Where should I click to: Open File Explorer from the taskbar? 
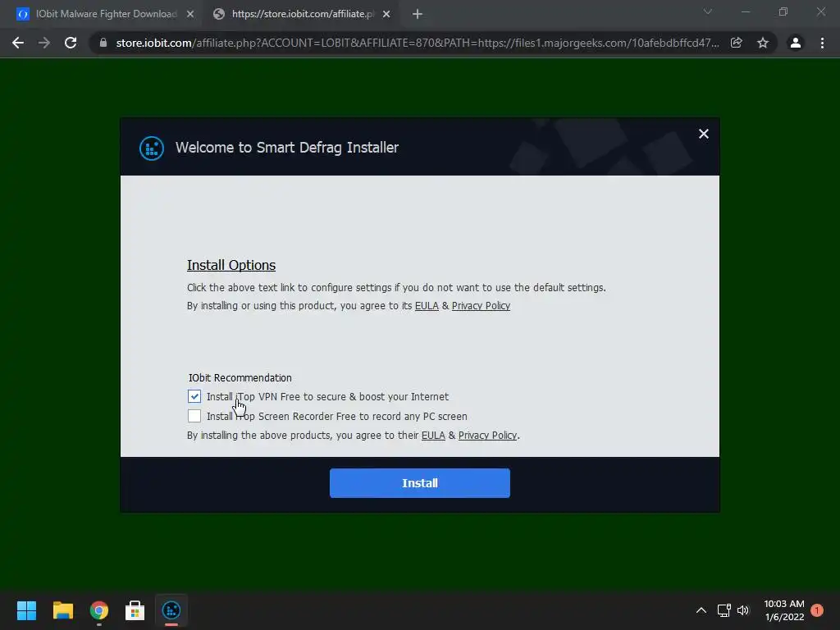pos(62,610)
